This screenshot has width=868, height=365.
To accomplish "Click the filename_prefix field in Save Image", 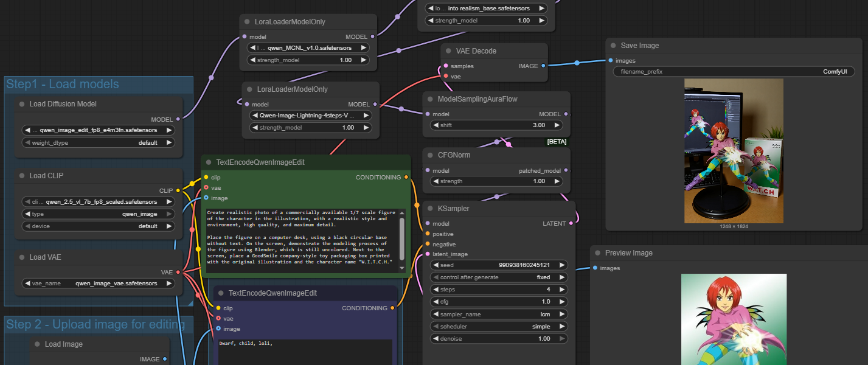I will coord(734,72).
